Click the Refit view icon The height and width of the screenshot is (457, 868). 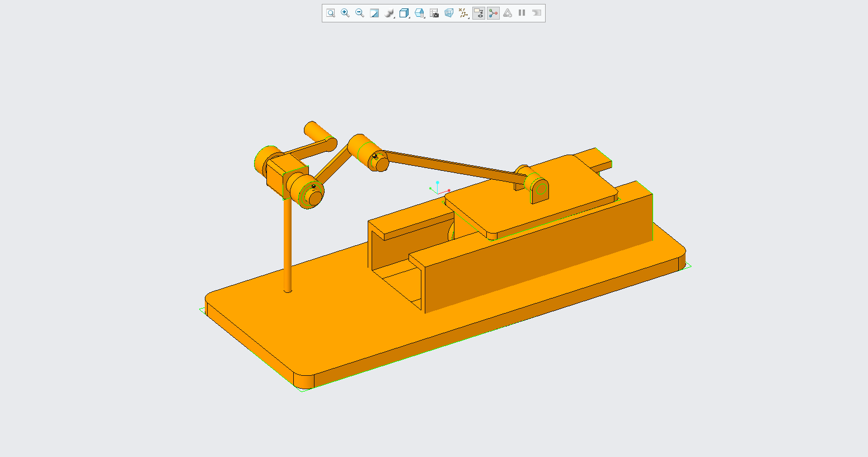(x=331, y=13)
